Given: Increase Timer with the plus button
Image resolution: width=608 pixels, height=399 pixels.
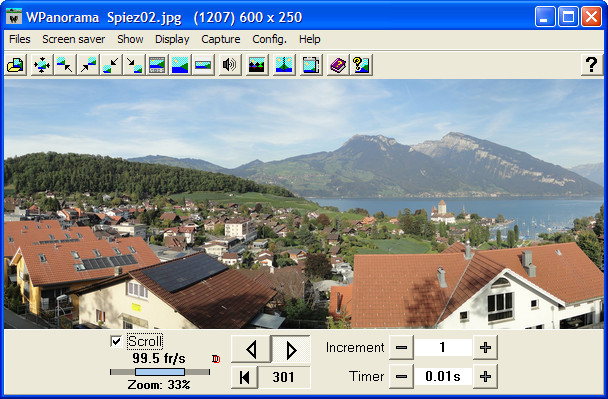Looking at the screenshot, I should click(x=485, y=376).
